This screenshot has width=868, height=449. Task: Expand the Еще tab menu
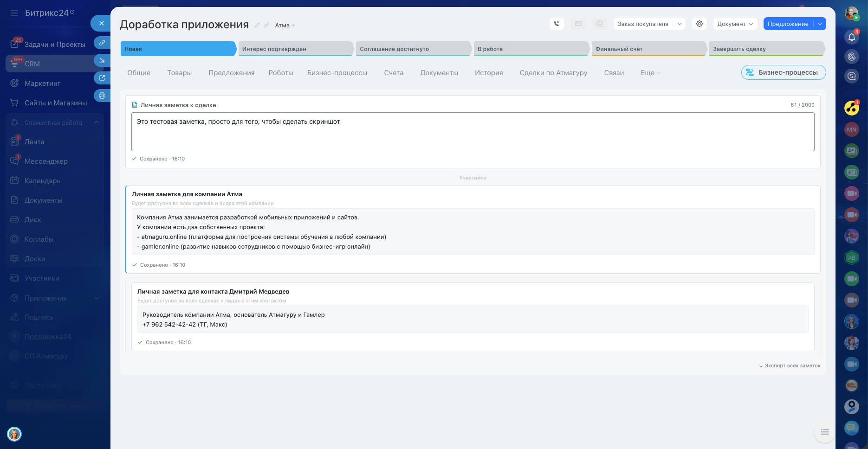coord(650,73)
